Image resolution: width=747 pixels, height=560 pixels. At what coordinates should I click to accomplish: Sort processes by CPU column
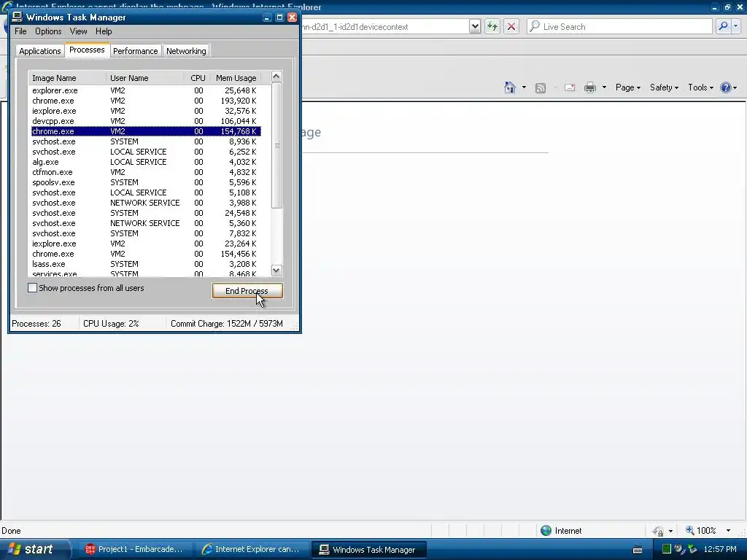click(x=197, y=78)
